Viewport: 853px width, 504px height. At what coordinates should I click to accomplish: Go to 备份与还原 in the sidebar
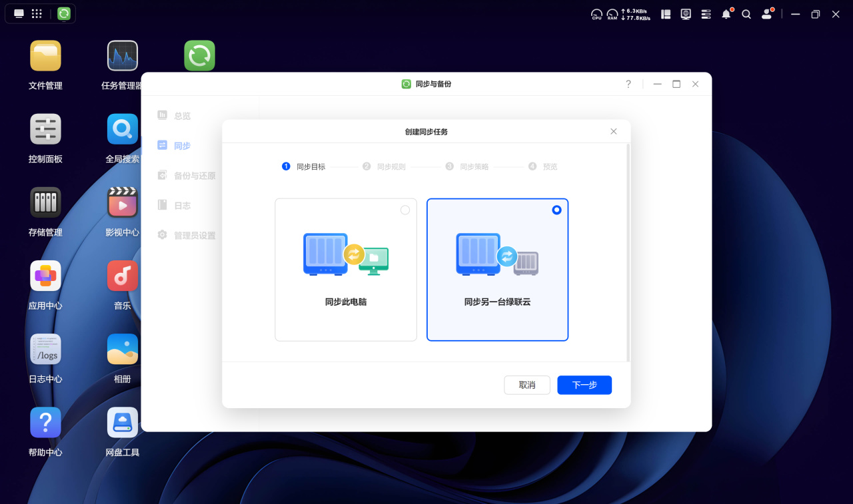tap(187, 176)
